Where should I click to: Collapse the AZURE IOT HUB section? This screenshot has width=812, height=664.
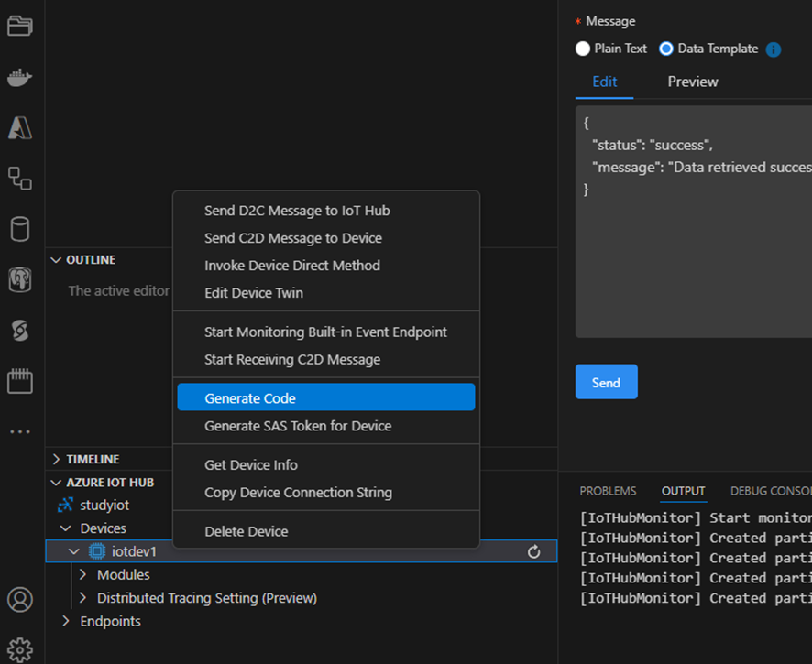click(x=56, y=483)
